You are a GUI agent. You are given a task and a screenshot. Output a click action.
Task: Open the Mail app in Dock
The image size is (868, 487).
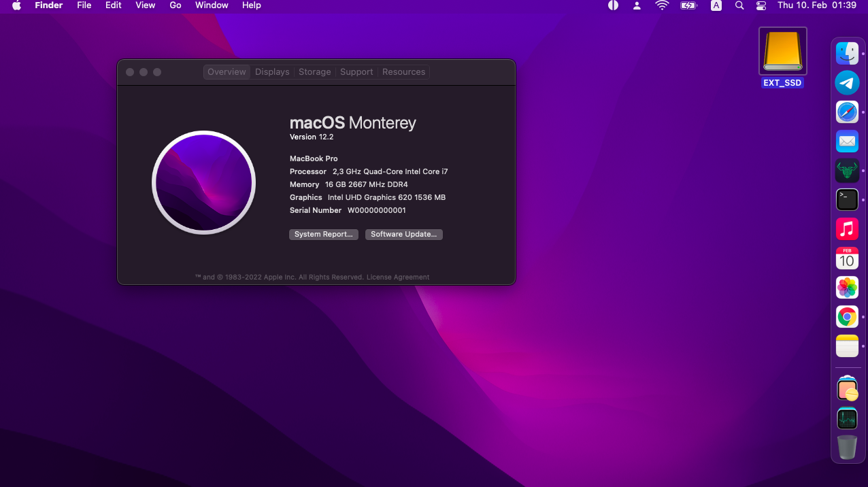click(x=847, y=141)
